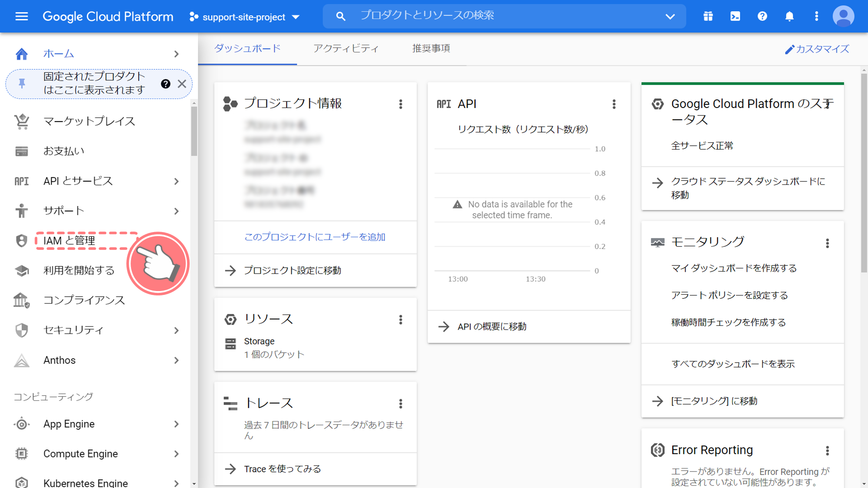868x488 pixels.
Task: Click the user account avatar
Action: click(x=843, y=16)
